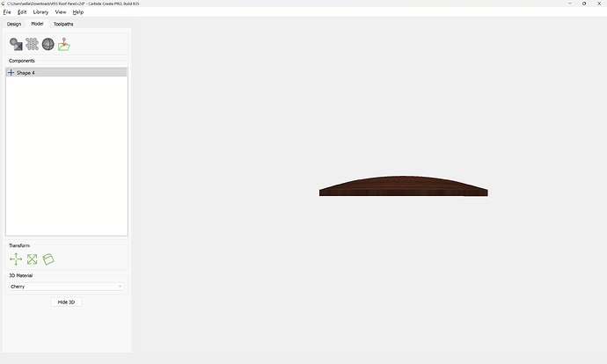This screenshot has width=607, height=364.
Task: Click the plus icon beside Shape 4
Action: point(11,73)
